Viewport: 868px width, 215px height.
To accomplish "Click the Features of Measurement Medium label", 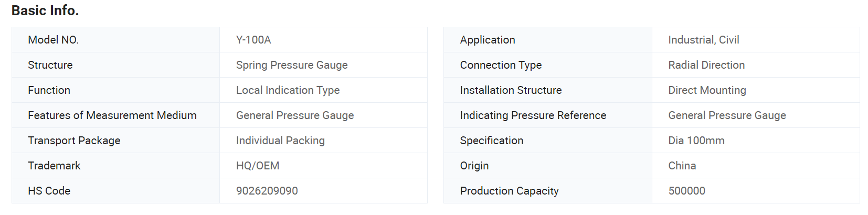I will coord(112,115).
